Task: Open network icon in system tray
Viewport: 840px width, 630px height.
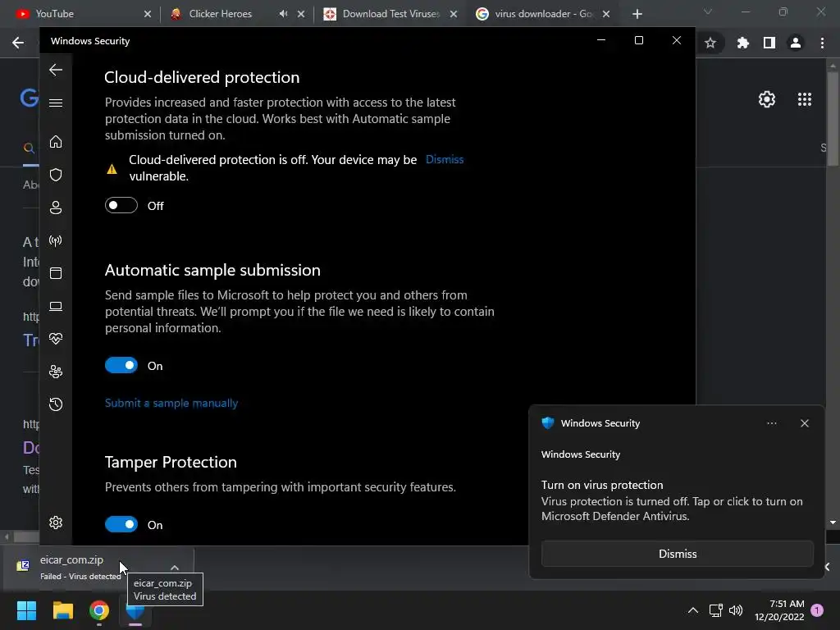Action: tap(715, 610)
